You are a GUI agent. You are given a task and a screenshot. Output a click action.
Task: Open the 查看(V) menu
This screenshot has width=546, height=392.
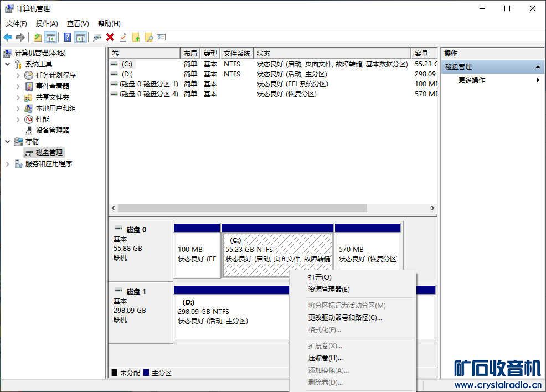pos(78,24)
